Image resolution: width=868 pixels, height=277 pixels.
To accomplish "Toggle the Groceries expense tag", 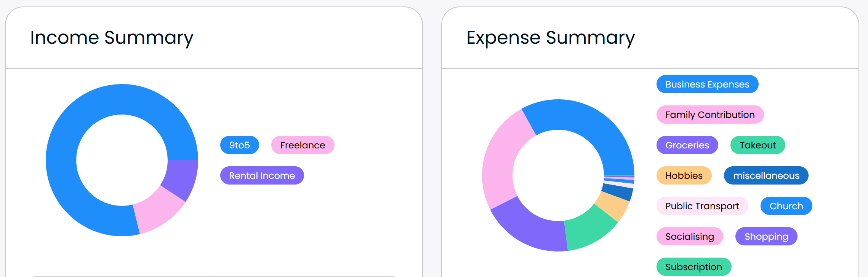I will coord(687,145).
